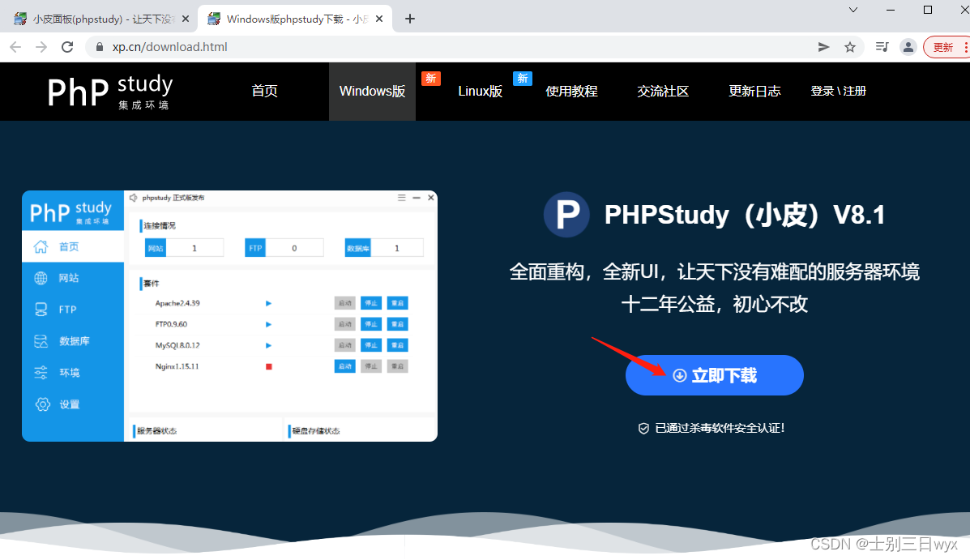
Task: Toggle the play arrow next to MySQL8.0.12
Action: pos(268,346)
